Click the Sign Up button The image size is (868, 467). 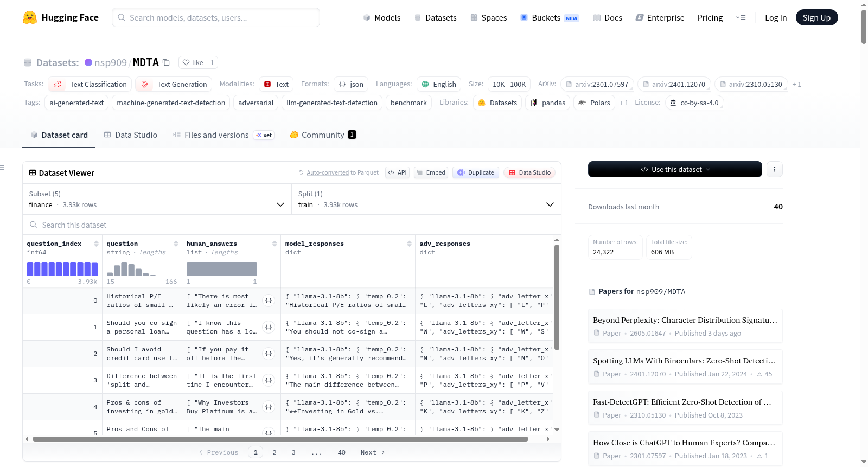click(816, 18)
